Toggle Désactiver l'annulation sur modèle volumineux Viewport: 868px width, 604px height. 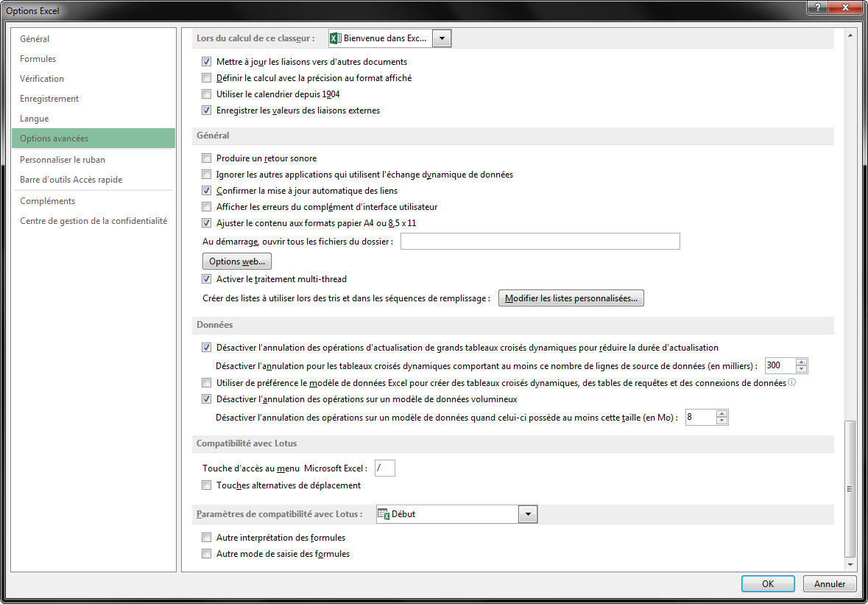206,398
